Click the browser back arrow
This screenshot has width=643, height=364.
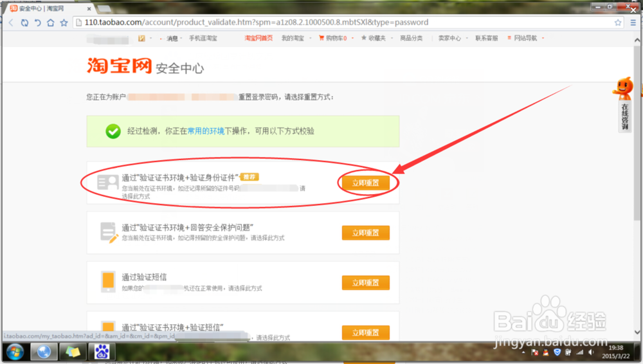tap(11, 23)
